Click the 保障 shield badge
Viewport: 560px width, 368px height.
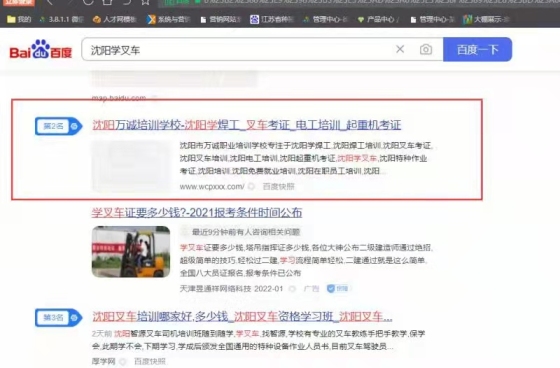click(x=338, y=288)
